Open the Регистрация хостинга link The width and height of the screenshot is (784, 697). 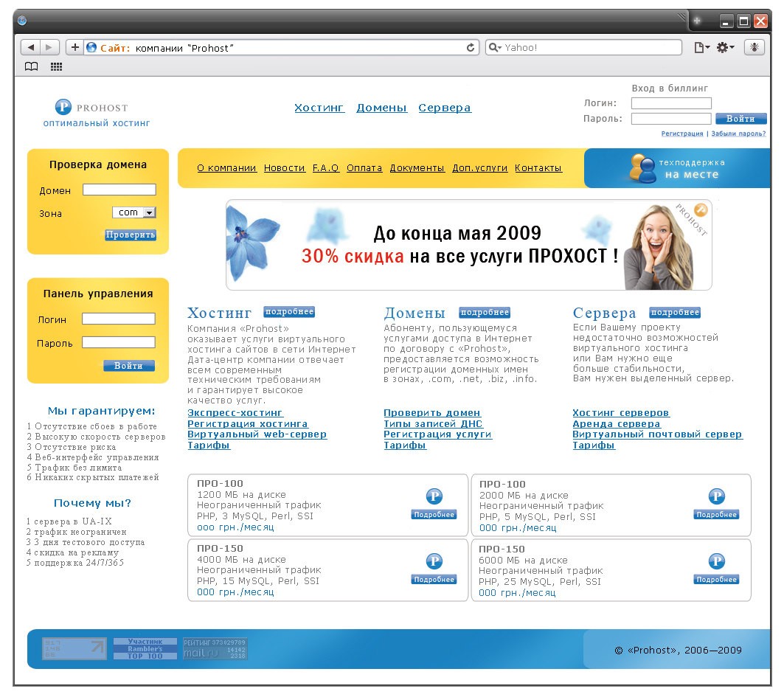(x=248, y=424)
